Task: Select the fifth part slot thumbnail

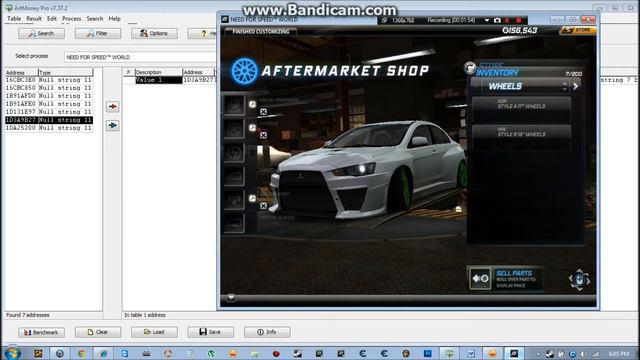Action: pos(234,200)
